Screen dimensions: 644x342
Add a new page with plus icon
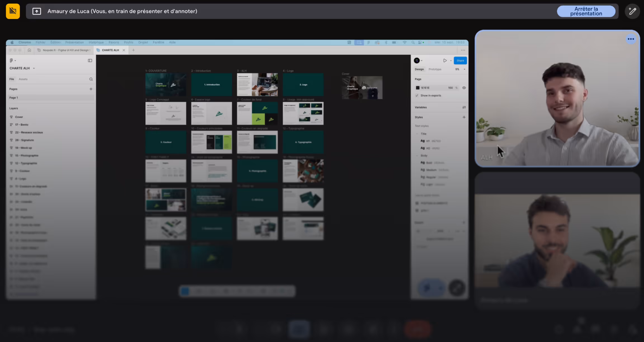[x=91, y=89]
